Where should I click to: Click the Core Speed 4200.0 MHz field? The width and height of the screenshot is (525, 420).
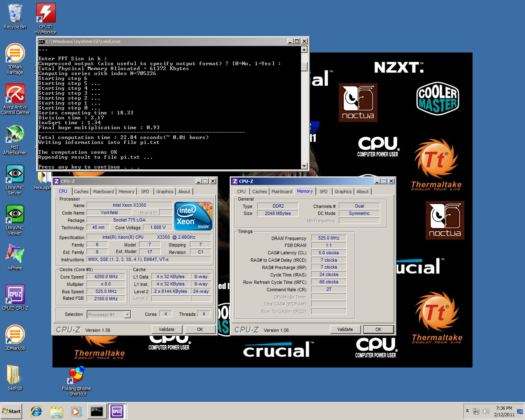coord(106,276)
